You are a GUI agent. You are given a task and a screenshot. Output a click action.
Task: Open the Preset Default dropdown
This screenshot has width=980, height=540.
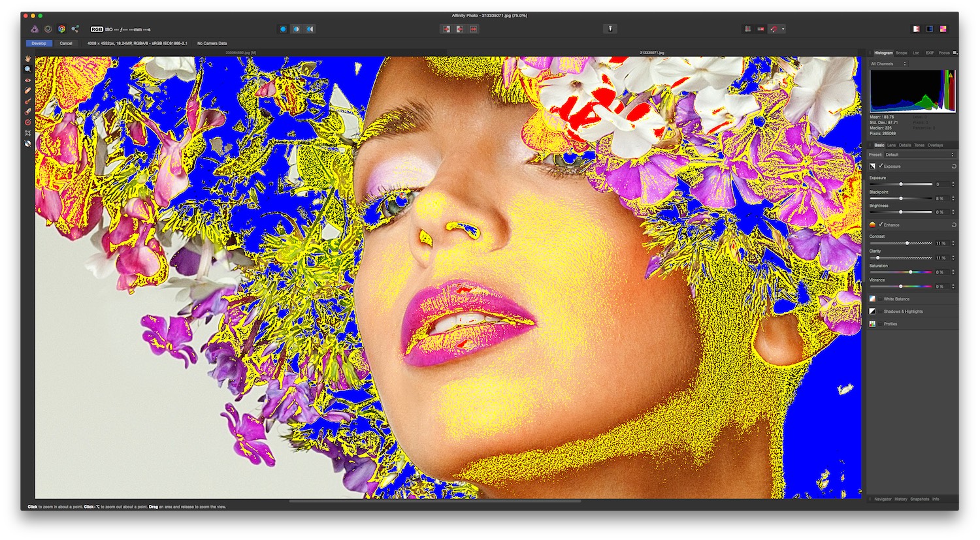click(x=920, y=155)
